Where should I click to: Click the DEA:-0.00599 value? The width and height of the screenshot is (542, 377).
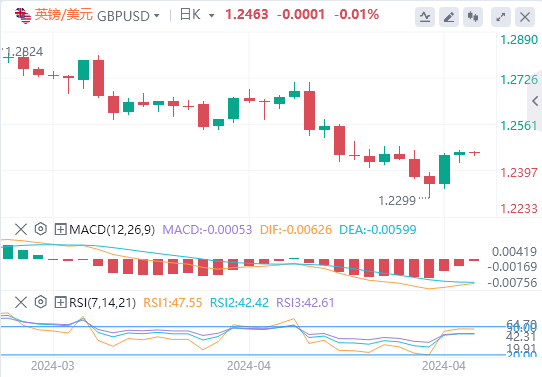click(x=378, y=230)
